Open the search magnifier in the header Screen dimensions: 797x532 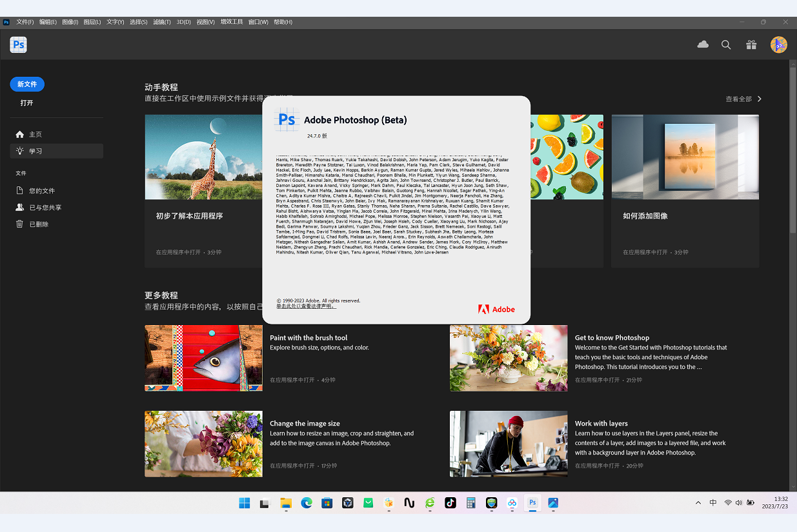pyautogui.click(x=726, y=44)
